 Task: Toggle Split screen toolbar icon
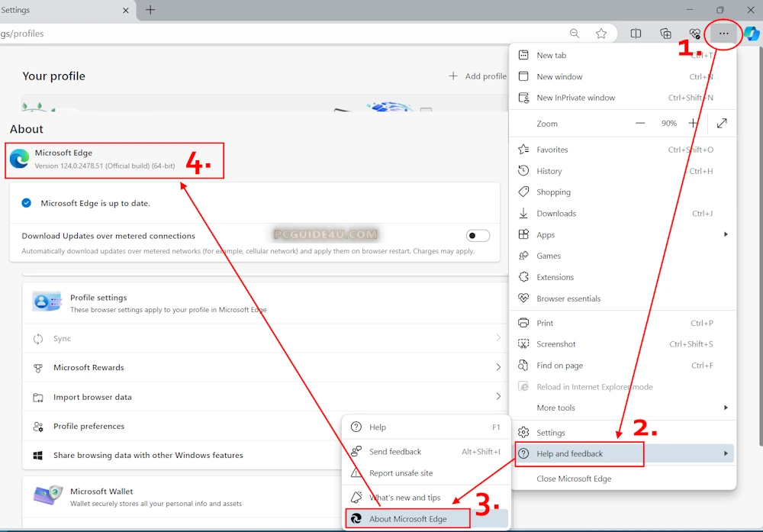(636, 34)
